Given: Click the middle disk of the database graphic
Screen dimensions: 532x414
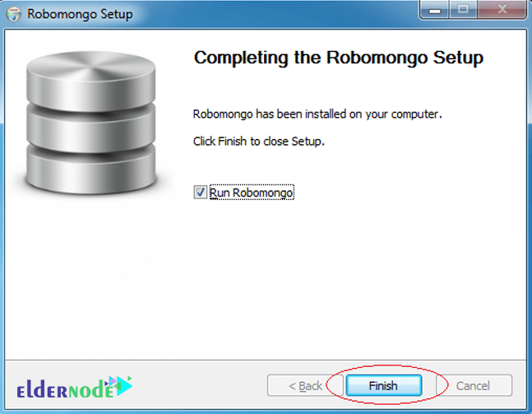Looking at the screenshot, I should pyautogui.click(x=91, y=129).
